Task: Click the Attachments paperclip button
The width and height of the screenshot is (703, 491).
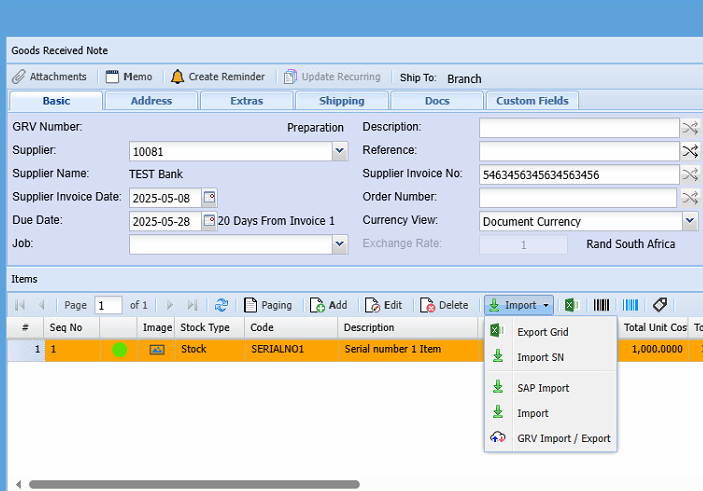Action: tap(49, 77)
